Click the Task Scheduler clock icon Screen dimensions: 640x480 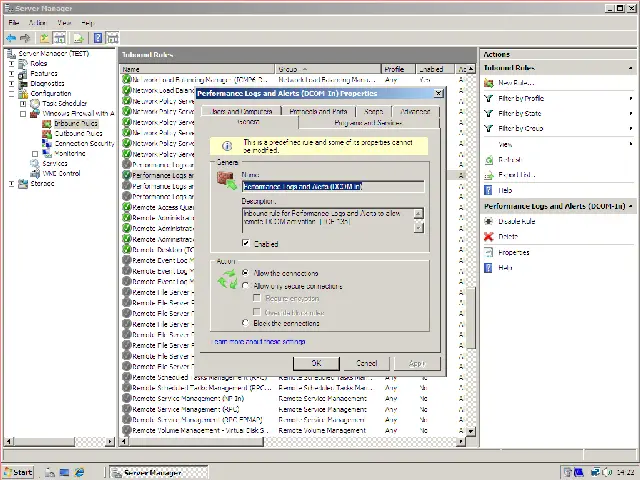point(35,104)
